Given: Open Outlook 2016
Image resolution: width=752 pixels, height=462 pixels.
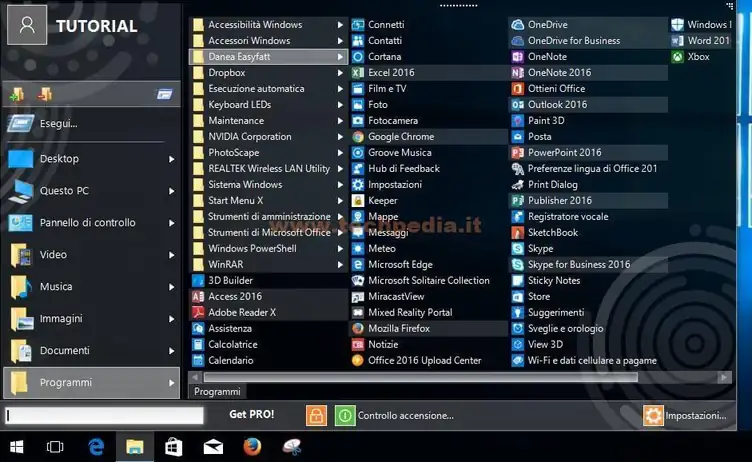Looking at the screenshot, I should (x=588, y=105).
